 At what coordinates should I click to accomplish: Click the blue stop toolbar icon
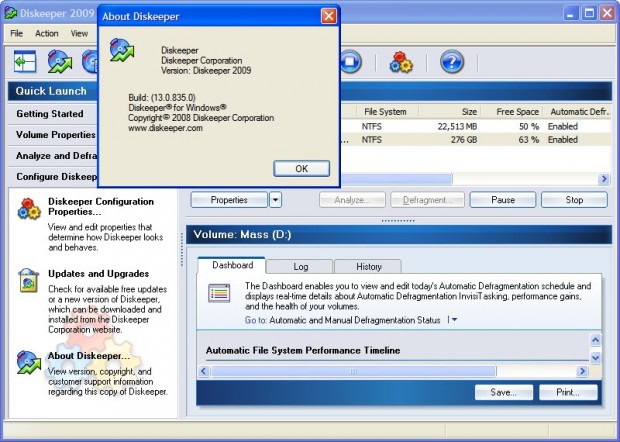point(350,62)
